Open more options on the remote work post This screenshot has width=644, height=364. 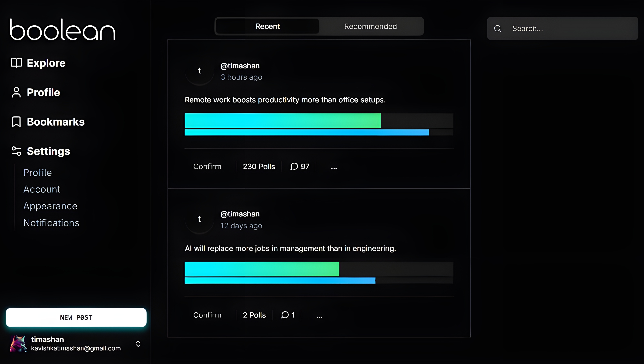pos(334,168)
